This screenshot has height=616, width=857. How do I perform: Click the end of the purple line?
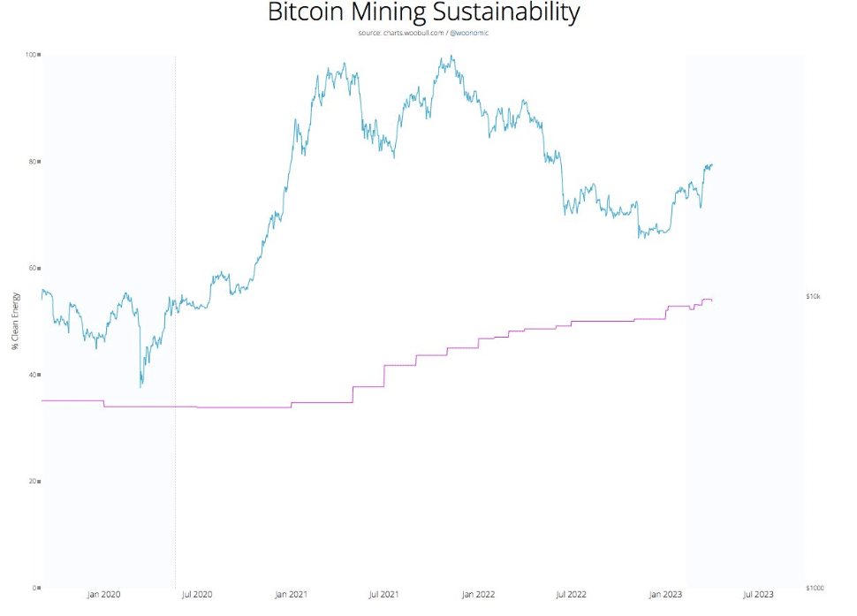(x=712, y=300)
